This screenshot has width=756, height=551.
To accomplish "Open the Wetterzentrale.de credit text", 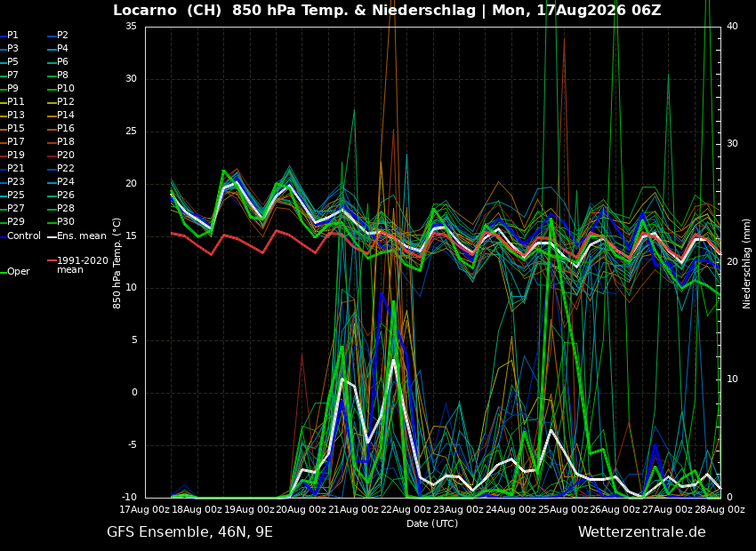I will [642, 532].
